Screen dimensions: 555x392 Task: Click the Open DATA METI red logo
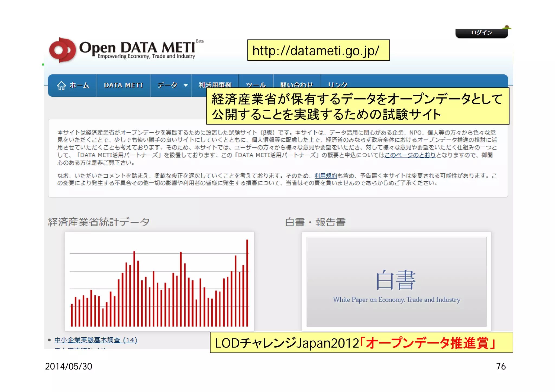[63, 50]
